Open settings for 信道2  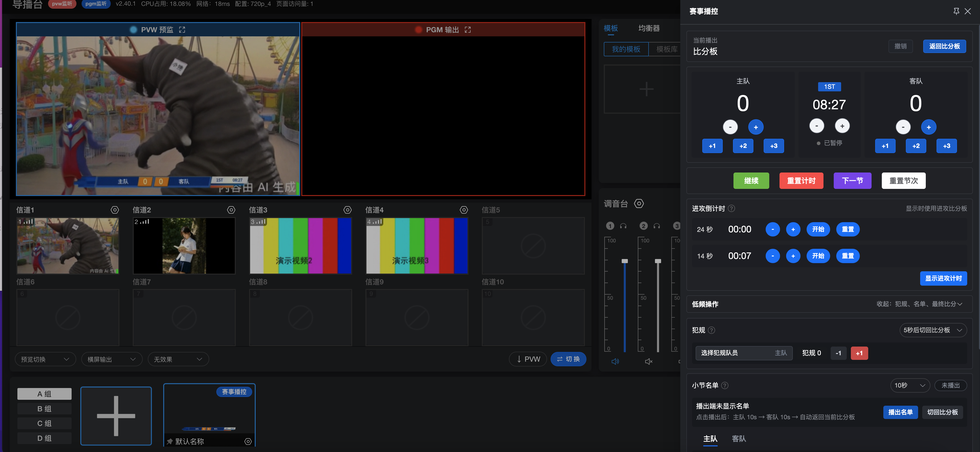tap(231, 210)
